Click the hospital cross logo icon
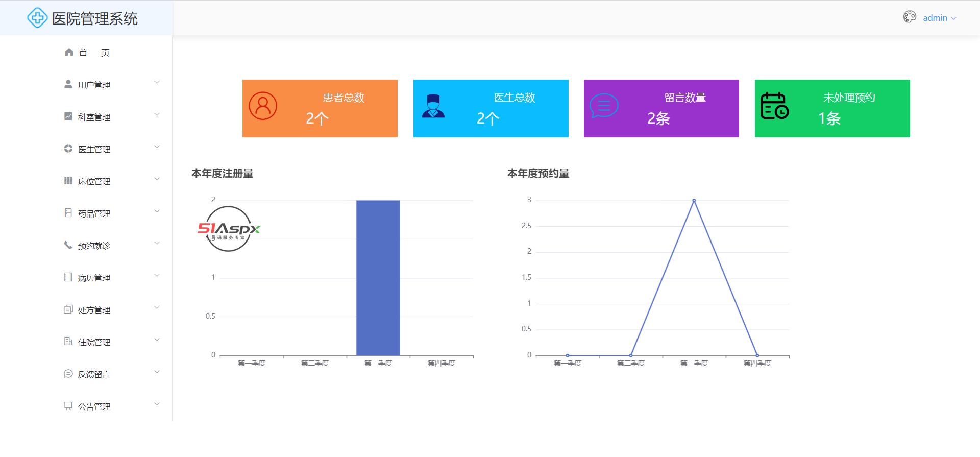The image size is (980, 457). pos(37,18)
